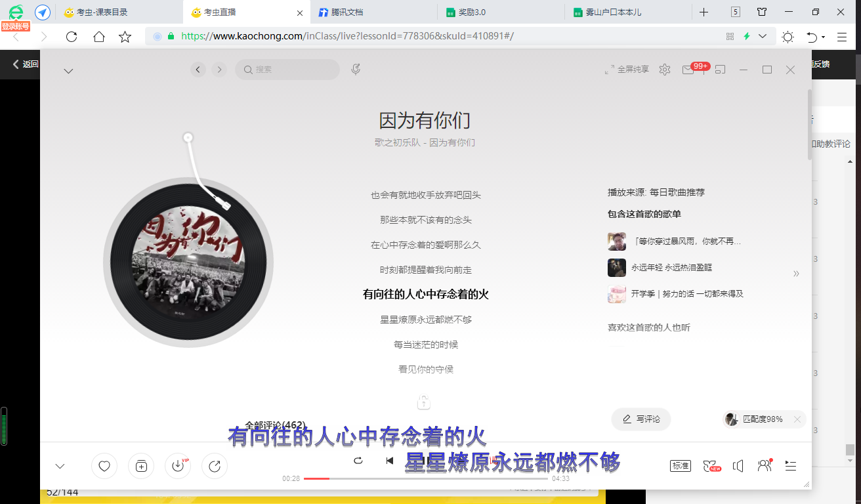Click the 全部评论(462) heading

click(x=275, y=425)
